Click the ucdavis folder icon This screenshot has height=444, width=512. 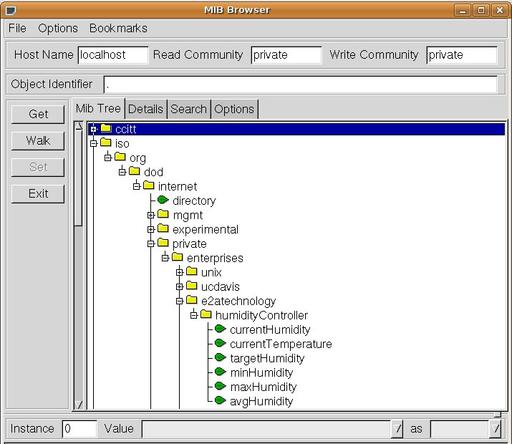pyautogui.click(x=191, y=285)
